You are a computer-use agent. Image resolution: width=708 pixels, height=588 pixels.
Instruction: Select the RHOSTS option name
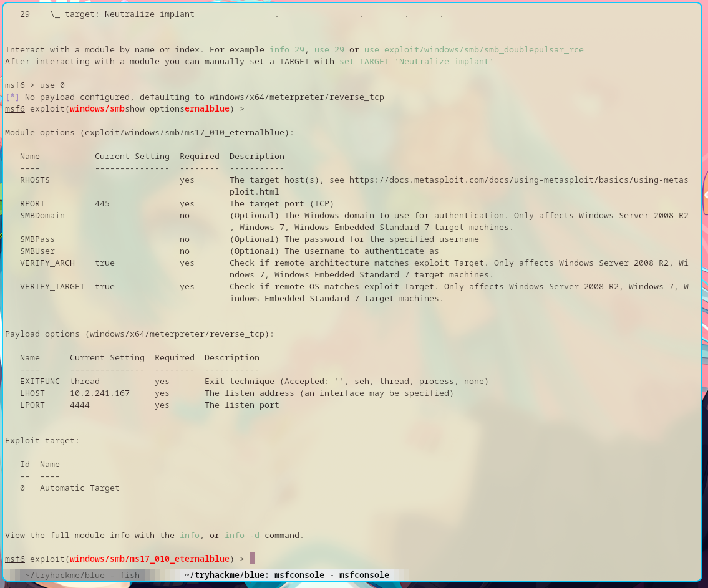(x=35, y=180)
